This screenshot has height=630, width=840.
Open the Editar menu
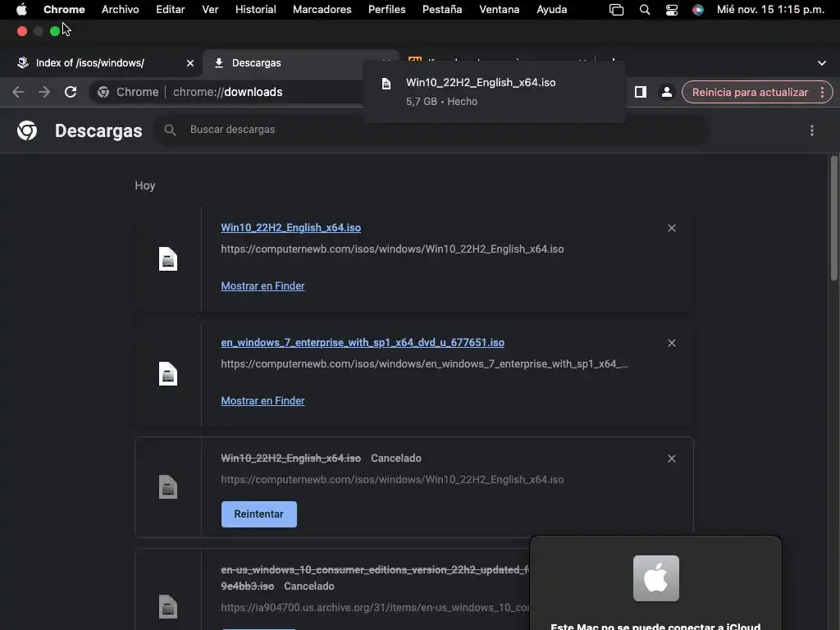171,10
